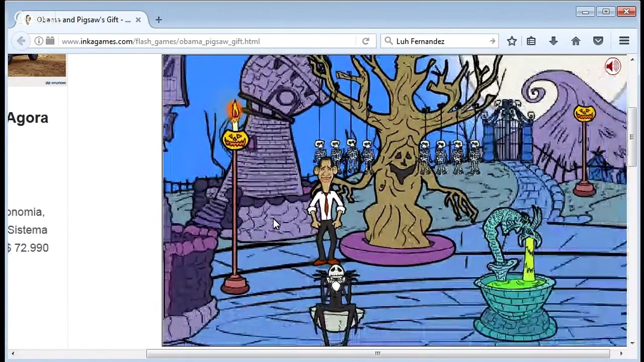644x362 pixels.
Task: Click the magnifier icon in the search box
Action: 388,41
